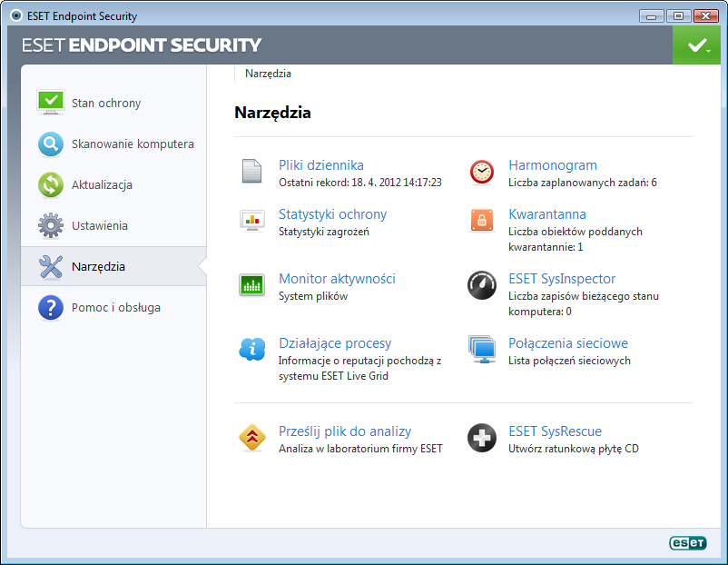Click text 'Liczba zapisów bieżącego stanu komputera: 0'
Image resolution: width=728 pixels, height=565 pixels.
tap(583, 303)
